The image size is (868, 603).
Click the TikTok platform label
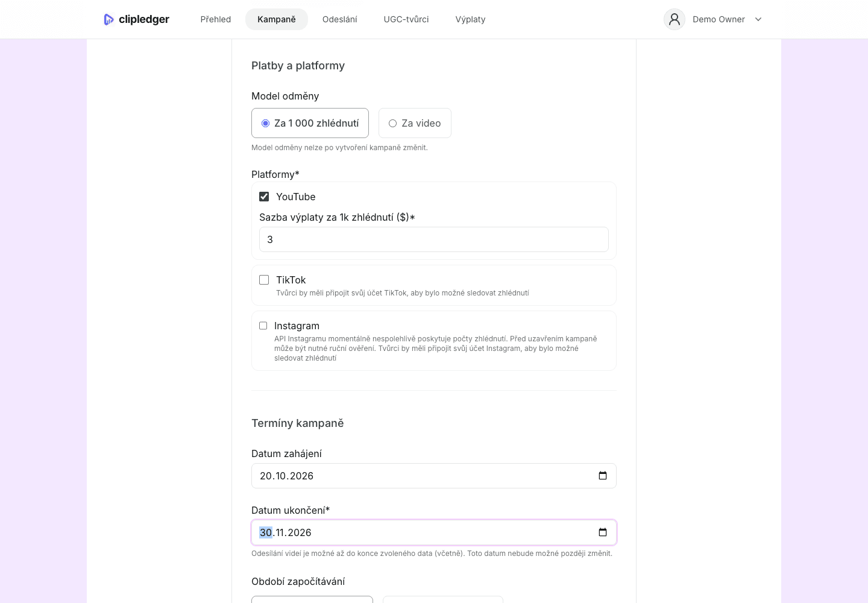pos(291,280)
